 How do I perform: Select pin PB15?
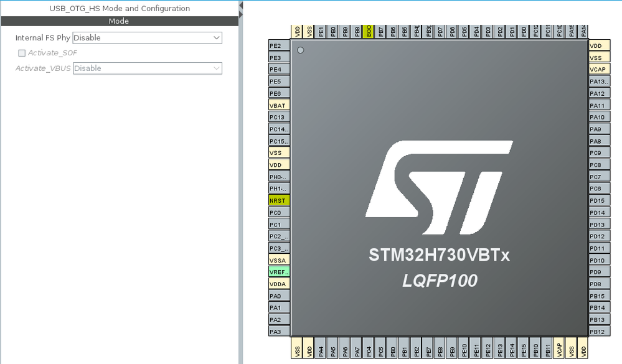point(600,296)
